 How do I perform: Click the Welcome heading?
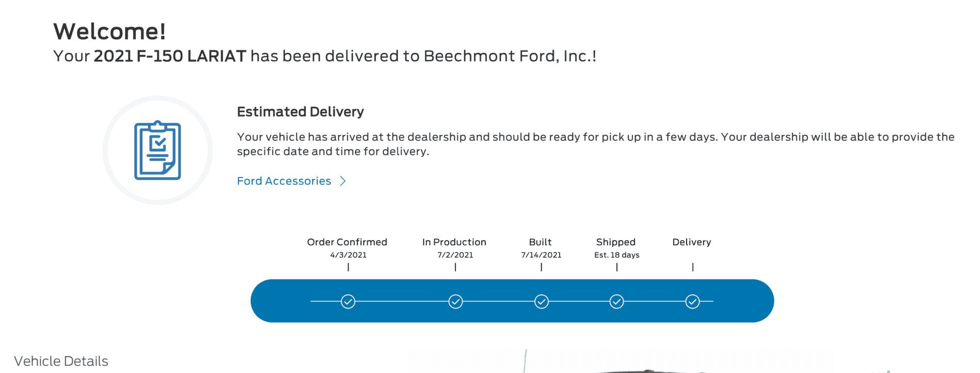coord(109,31)
